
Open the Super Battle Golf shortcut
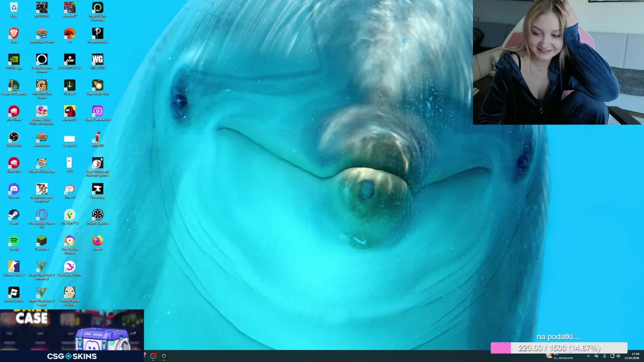(98, 87)
